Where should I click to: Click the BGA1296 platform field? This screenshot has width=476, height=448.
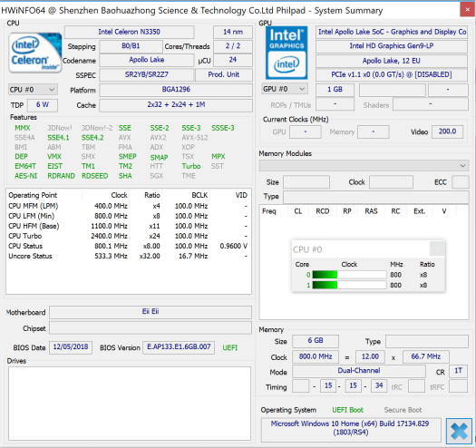coord(176,90)
